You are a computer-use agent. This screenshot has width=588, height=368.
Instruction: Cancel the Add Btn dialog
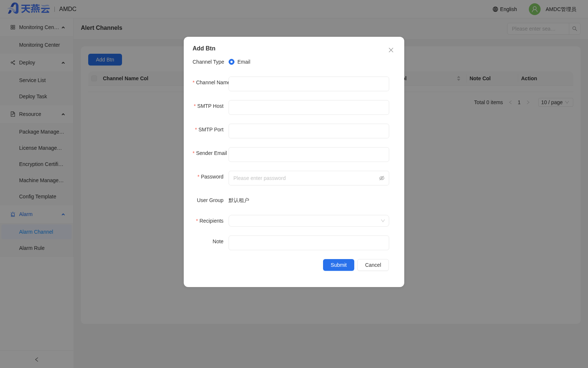click(373, 265)
